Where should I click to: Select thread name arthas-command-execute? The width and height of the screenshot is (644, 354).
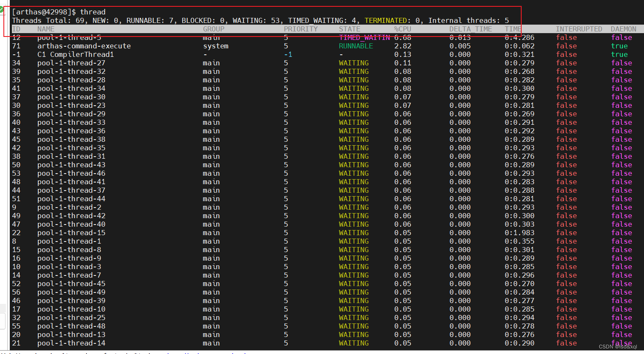pos(84,46)
